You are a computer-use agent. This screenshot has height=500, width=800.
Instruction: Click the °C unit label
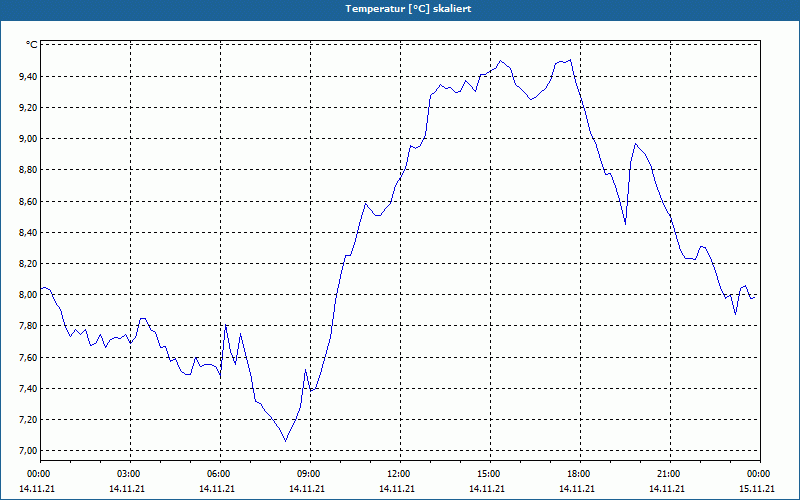[x=32, y=45]
